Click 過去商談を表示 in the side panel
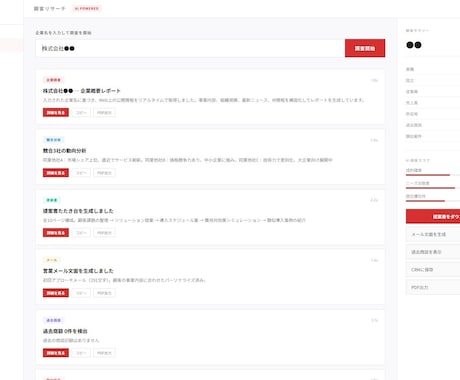 (x=433, y=252)
